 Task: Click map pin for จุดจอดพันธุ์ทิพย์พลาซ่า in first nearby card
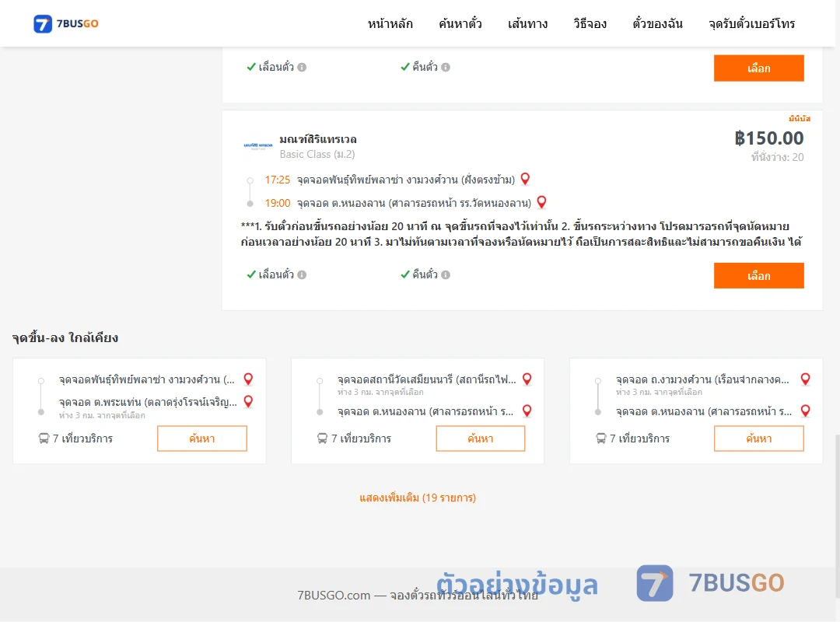pos(248,379)
